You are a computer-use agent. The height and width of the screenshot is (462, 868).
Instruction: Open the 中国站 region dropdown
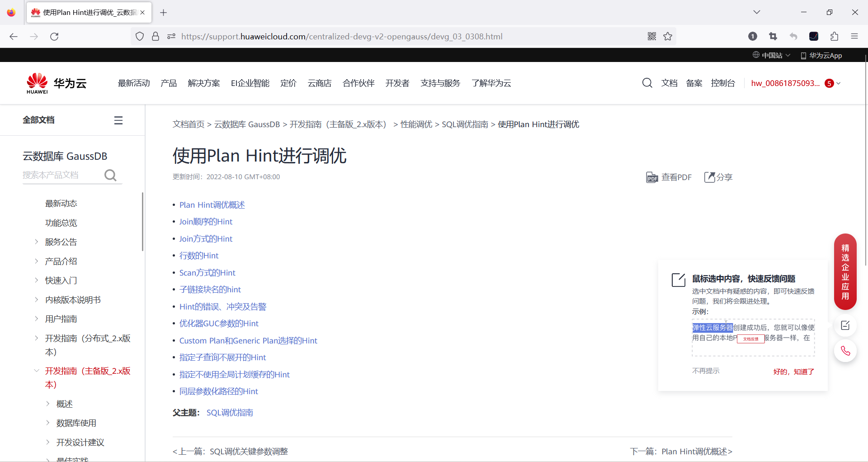point(771,55)
